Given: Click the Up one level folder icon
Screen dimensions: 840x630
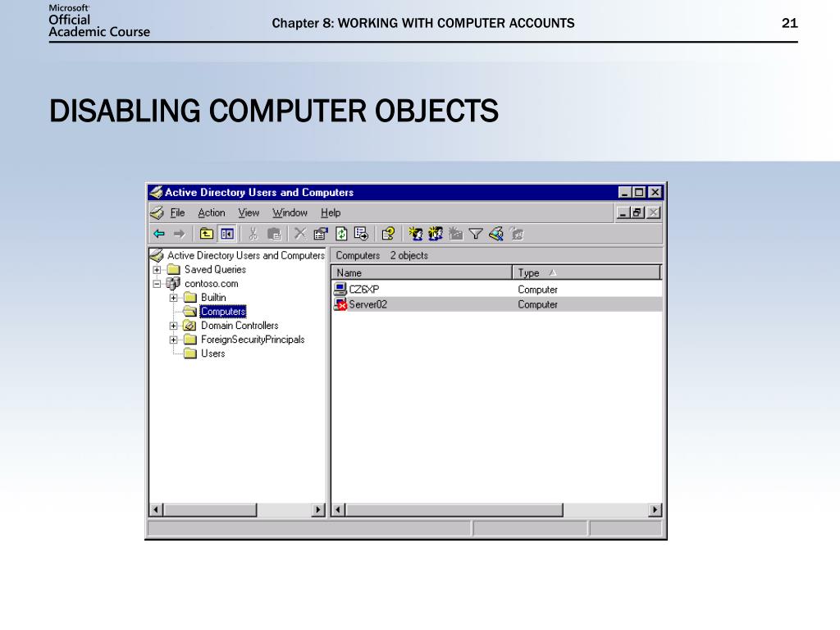Looking at the screenshot, I should click(x=206, y=234).
